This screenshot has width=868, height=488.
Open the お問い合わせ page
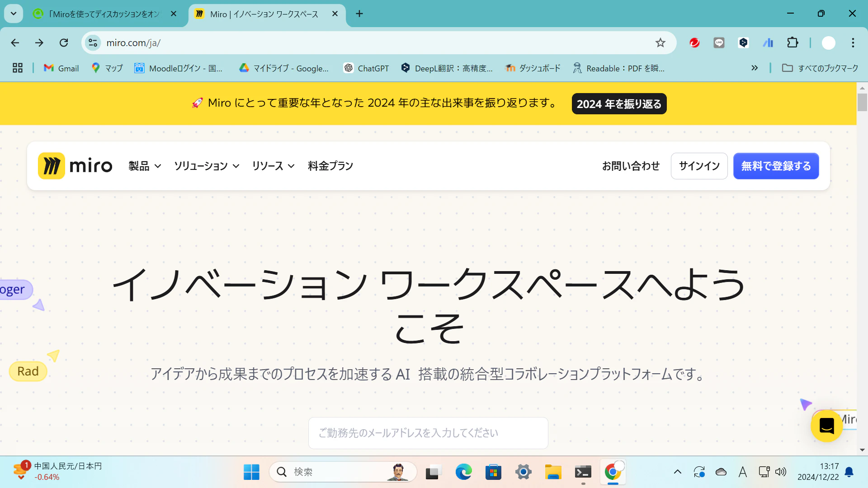tap(631, 166)
